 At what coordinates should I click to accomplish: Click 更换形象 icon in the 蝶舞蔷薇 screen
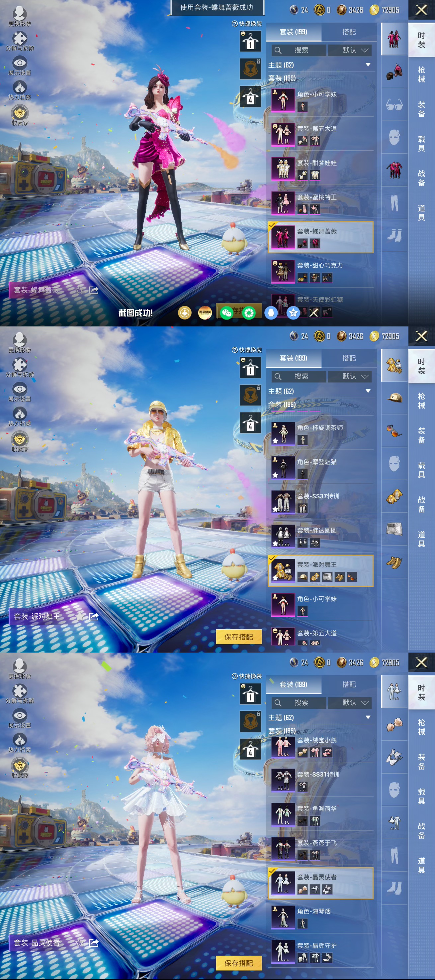coord(19,14)
